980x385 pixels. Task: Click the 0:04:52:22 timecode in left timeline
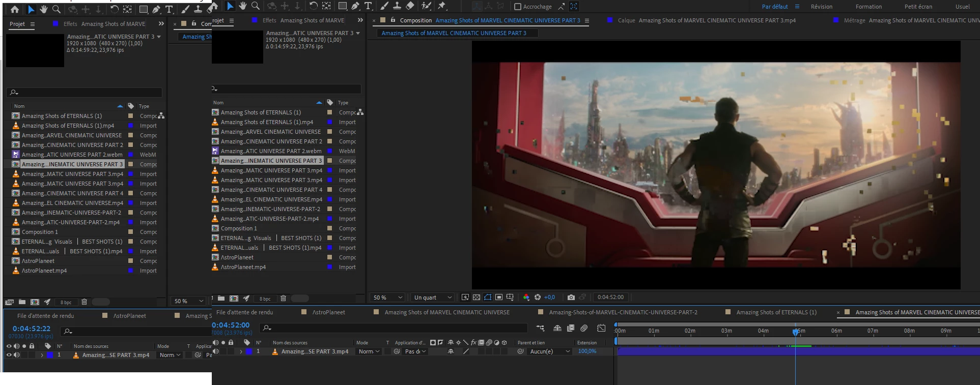click(32, 329)
